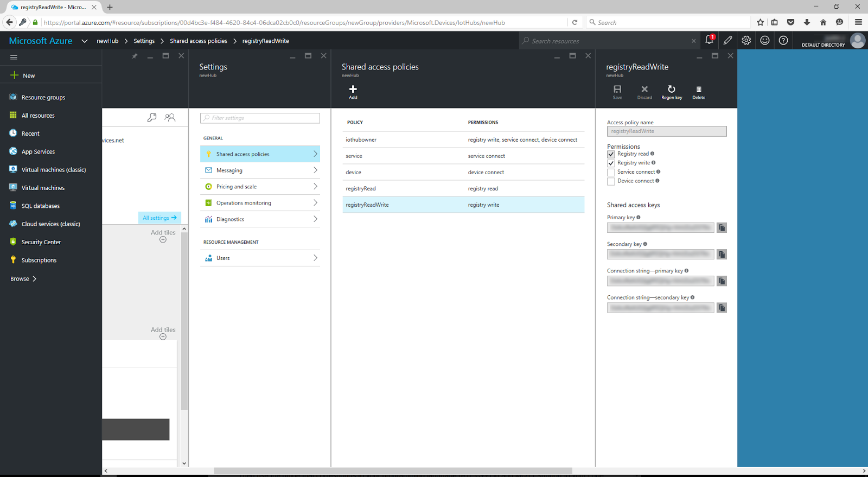The height and width of the screenshot is (477, 868).
Task: Click the Save policy icon
Action: click(x=617, y=92)
